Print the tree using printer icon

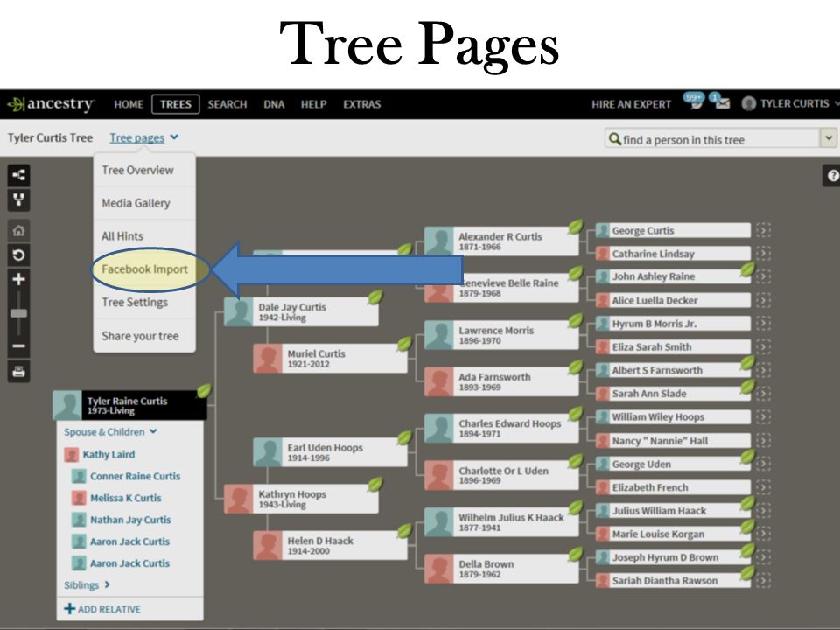pos(18,371)
